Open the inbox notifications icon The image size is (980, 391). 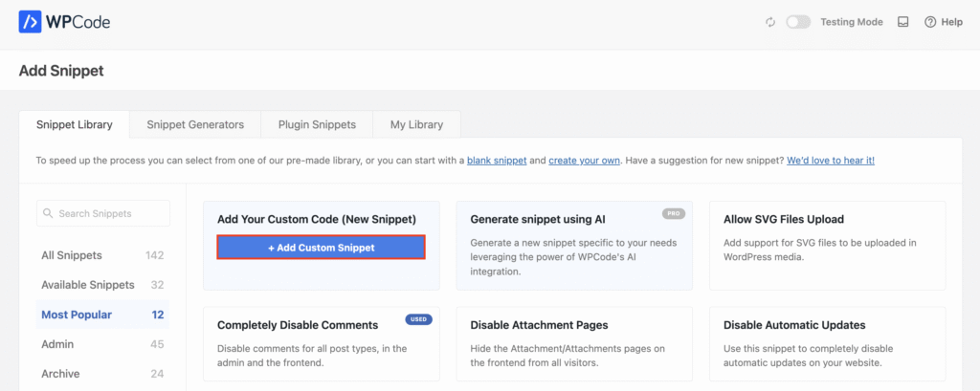pos(902,22)
